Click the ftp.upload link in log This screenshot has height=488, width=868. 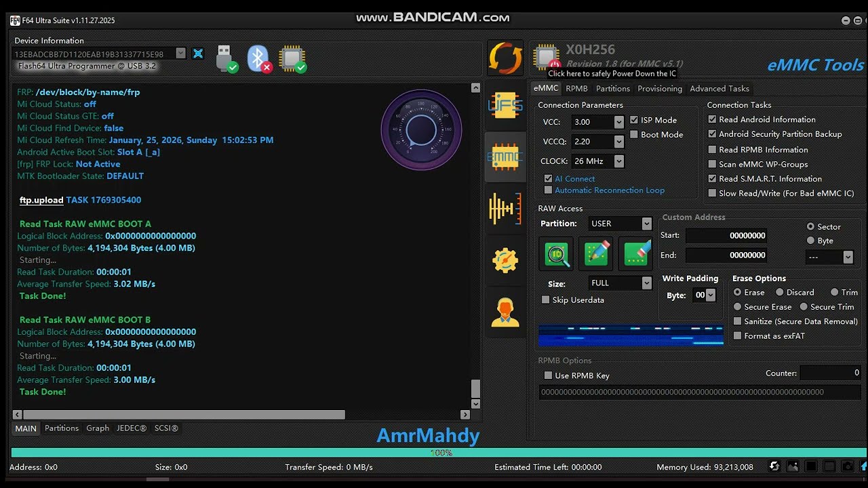41,200
